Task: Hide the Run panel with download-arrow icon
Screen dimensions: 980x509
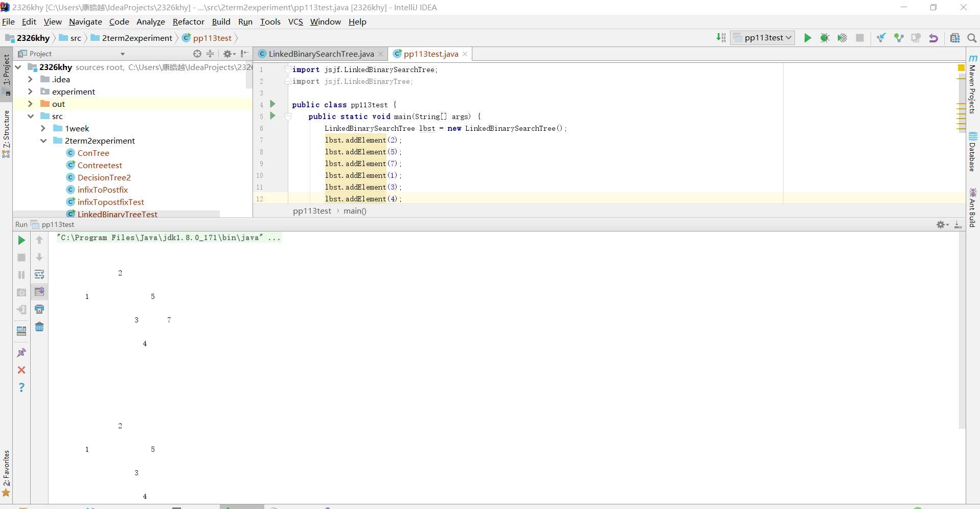Action: [x=958, y=224]
